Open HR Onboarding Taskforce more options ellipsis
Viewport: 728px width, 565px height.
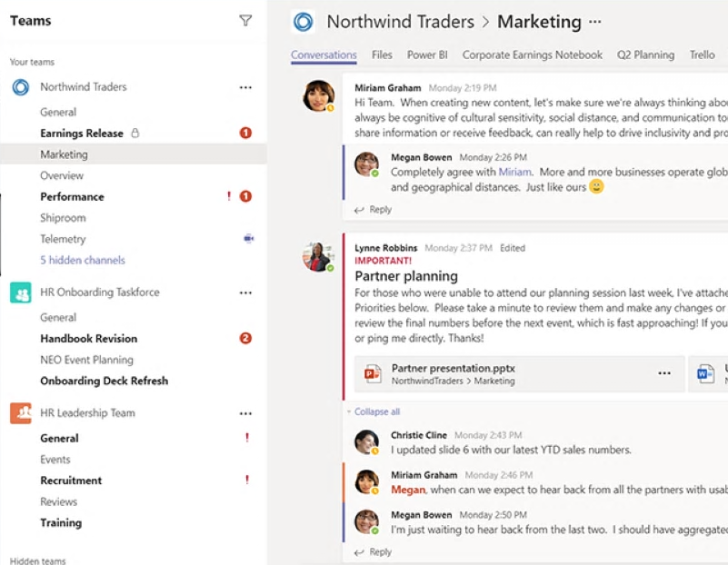tap(245, 292)
